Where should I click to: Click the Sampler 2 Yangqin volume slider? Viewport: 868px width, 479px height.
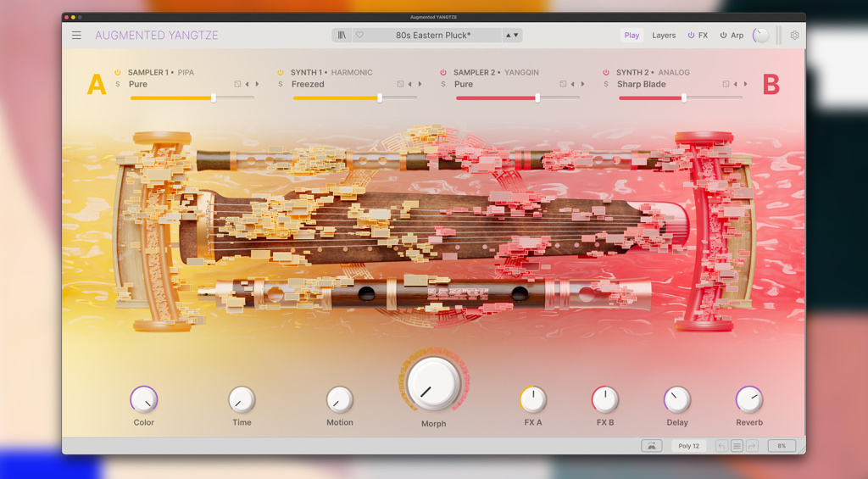pyautogui.click(x=517, y=97)
